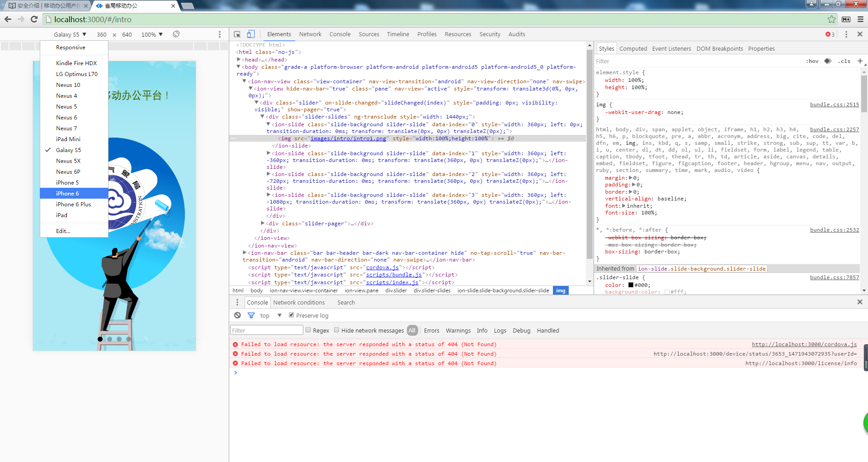Open the Computed styles tab

[x=633, y=49]
